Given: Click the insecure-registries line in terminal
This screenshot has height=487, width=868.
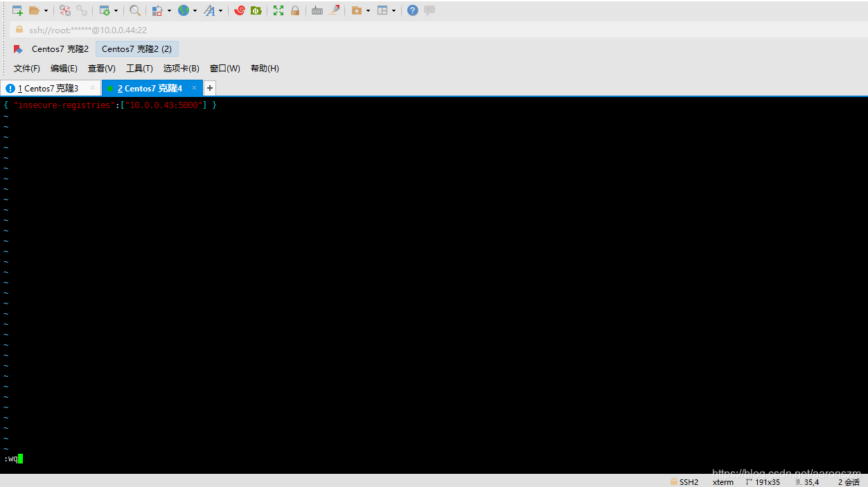Looking at the screenshot, I should [110, 105].
